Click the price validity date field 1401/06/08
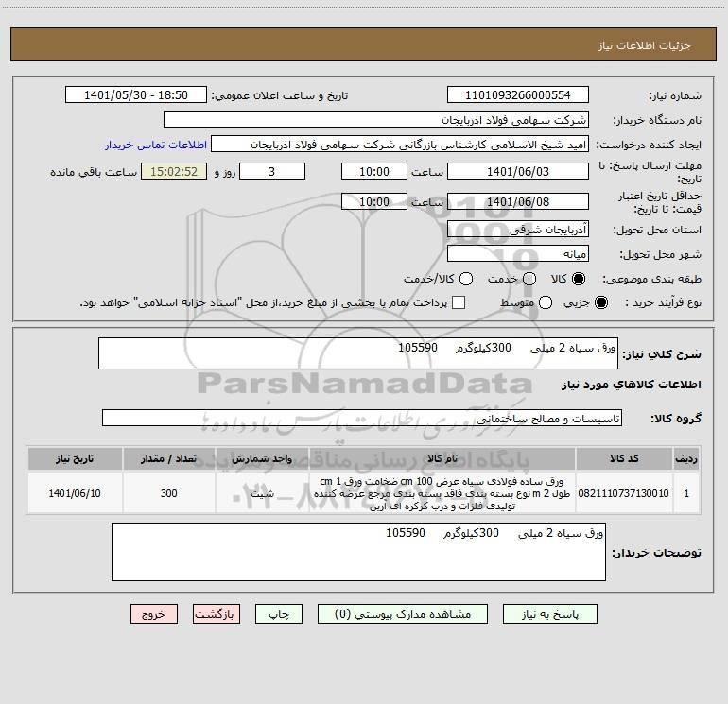The width and height of the screenshot is (728, 704). point(518,201)
